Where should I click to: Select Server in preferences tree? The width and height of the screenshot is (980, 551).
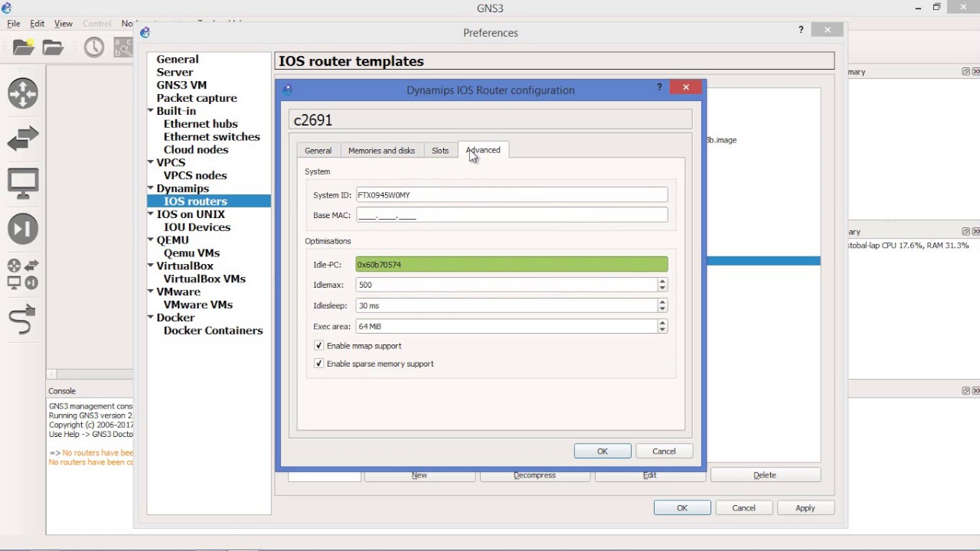coord(175,72)
